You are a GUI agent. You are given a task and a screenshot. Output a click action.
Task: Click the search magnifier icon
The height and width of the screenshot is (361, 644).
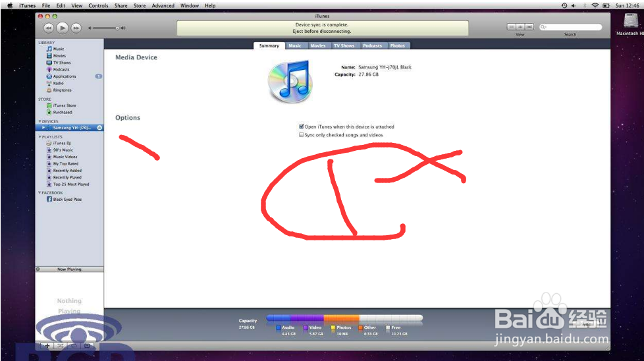[x=543, y=27]
